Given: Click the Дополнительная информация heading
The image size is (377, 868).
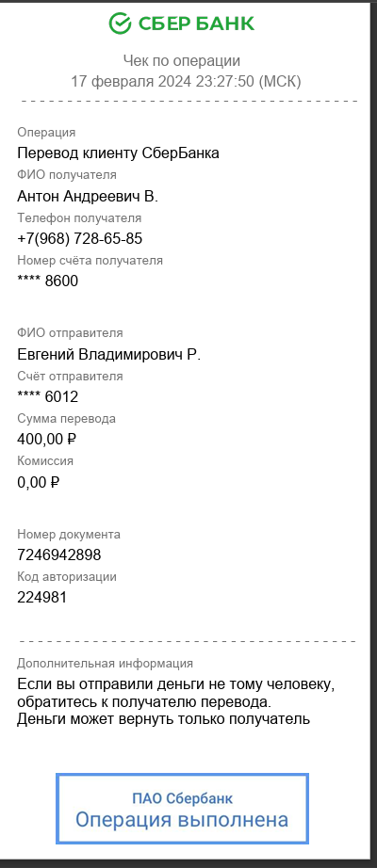Looking at the screenshot, I should coord(106,663).
